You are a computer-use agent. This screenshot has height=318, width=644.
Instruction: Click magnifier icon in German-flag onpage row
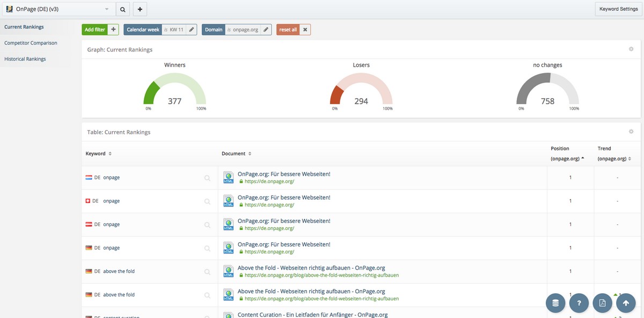207,248
